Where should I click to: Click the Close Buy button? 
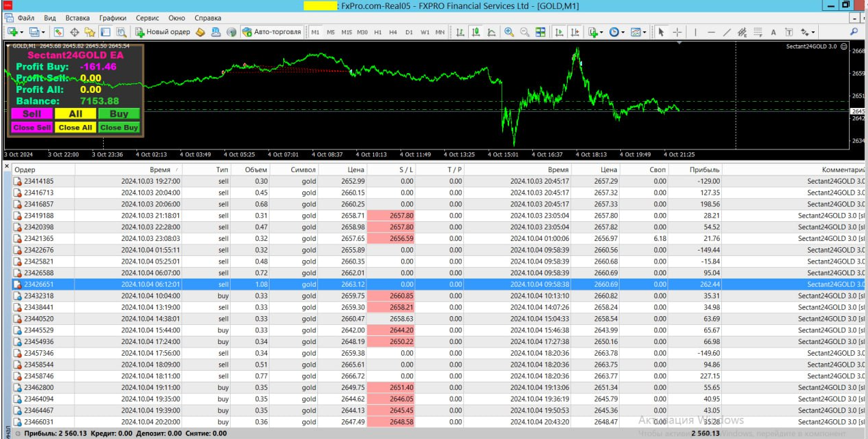pyautogui.click(x=119, y=127)
